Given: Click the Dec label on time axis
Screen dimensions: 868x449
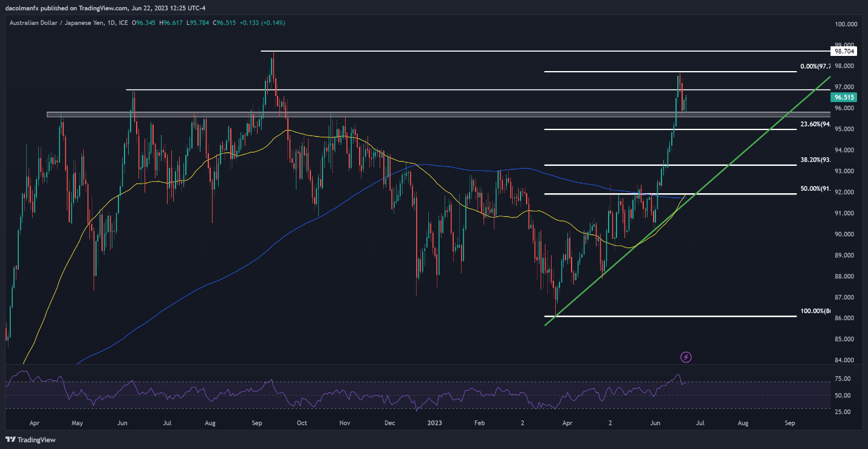Looking at the screenshot, I should coord(389,422).
